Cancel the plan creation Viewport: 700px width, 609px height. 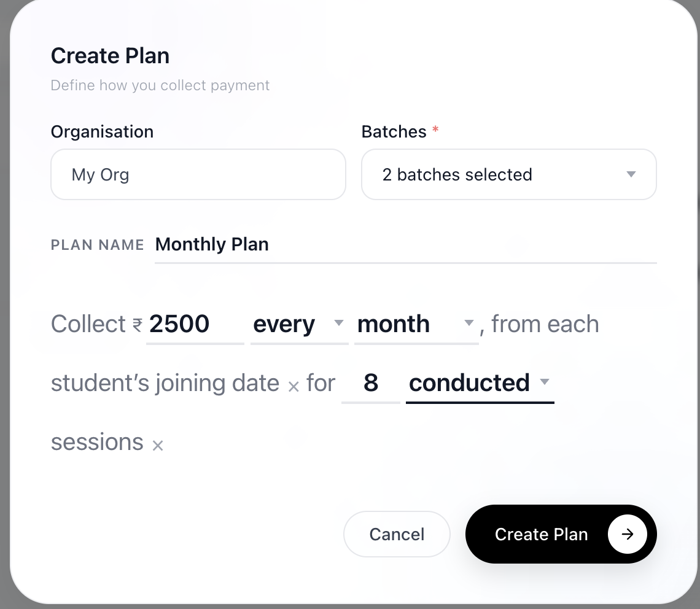[397, 534]
